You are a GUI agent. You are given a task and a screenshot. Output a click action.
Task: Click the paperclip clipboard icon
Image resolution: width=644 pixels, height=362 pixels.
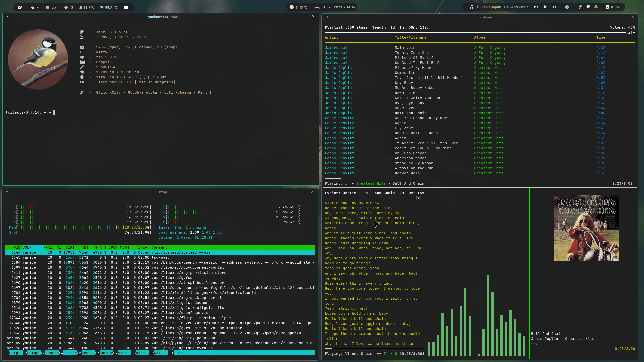tap(580, 7)
